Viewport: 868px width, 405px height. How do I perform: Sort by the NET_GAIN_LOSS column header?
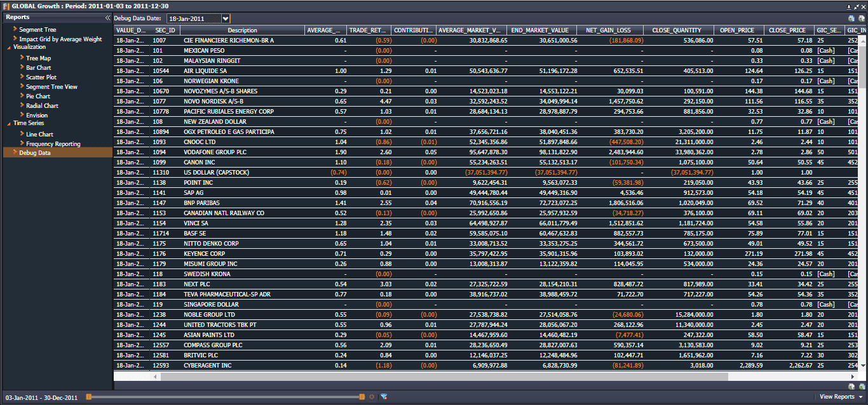[x=610, y=30]
